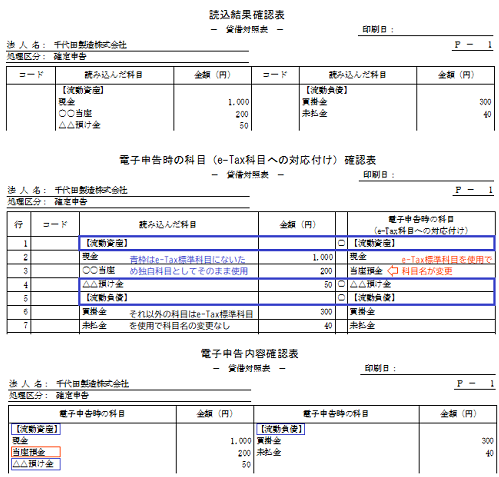Click amount 50 in 読込結果確認表 table
499x477 pixels.
[244, 126]
